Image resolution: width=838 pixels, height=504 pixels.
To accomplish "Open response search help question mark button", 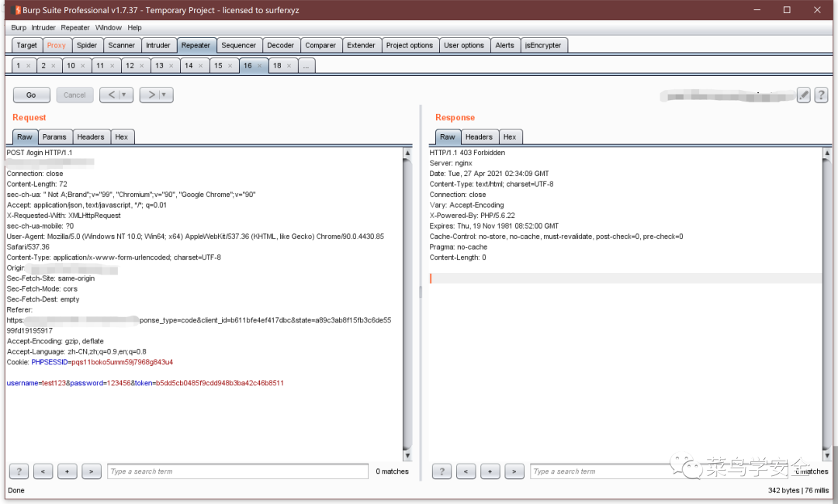I will tap(442, 471).
